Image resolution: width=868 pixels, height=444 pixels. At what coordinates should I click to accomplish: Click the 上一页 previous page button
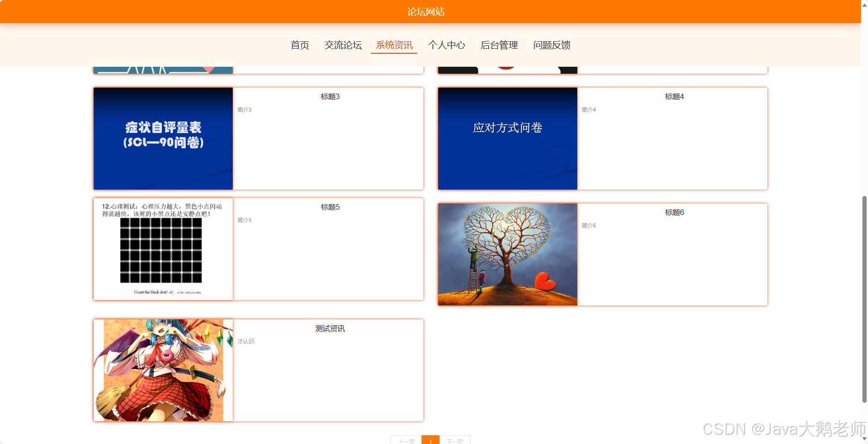point(406,440)
